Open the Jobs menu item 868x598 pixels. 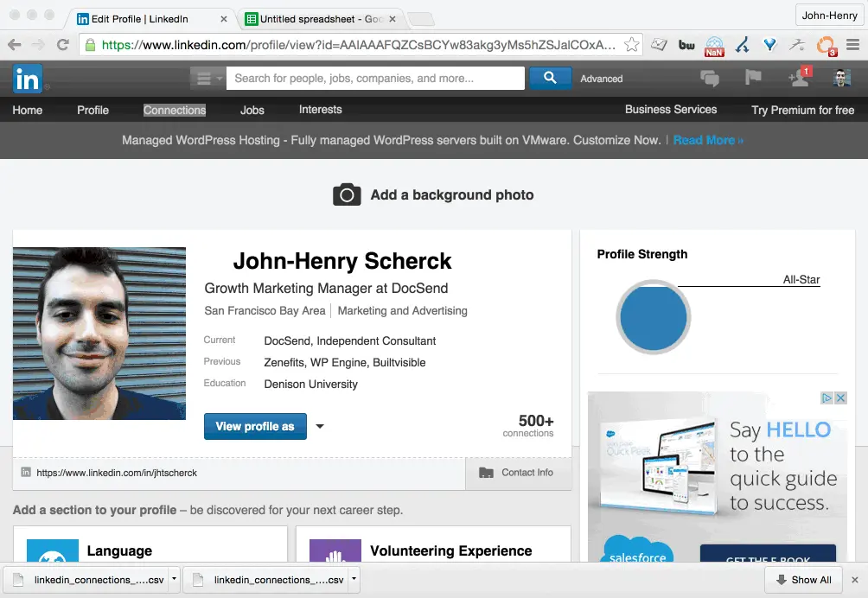252,110
